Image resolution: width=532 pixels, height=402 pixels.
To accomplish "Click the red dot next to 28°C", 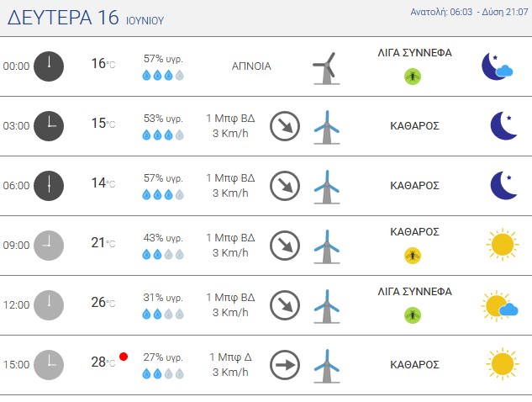I will tap(124, 357).
